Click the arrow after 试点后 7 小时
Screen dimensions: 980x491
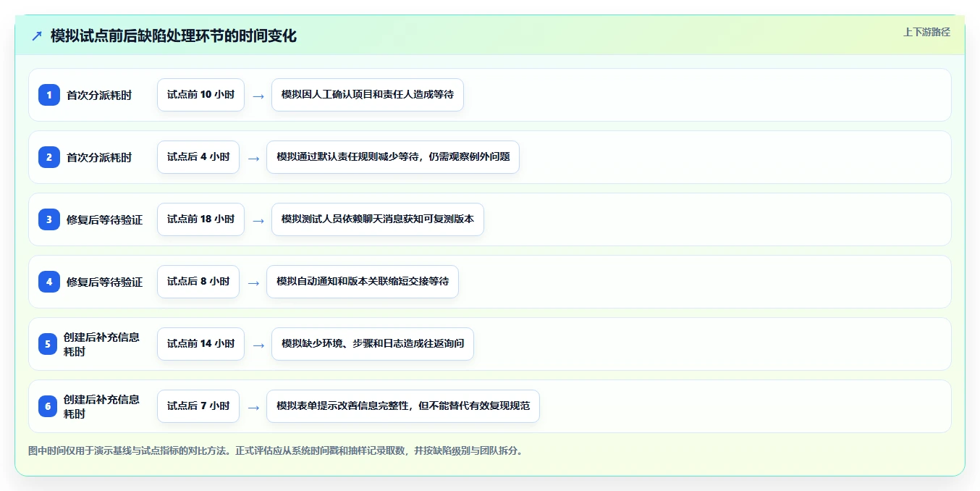253,407
